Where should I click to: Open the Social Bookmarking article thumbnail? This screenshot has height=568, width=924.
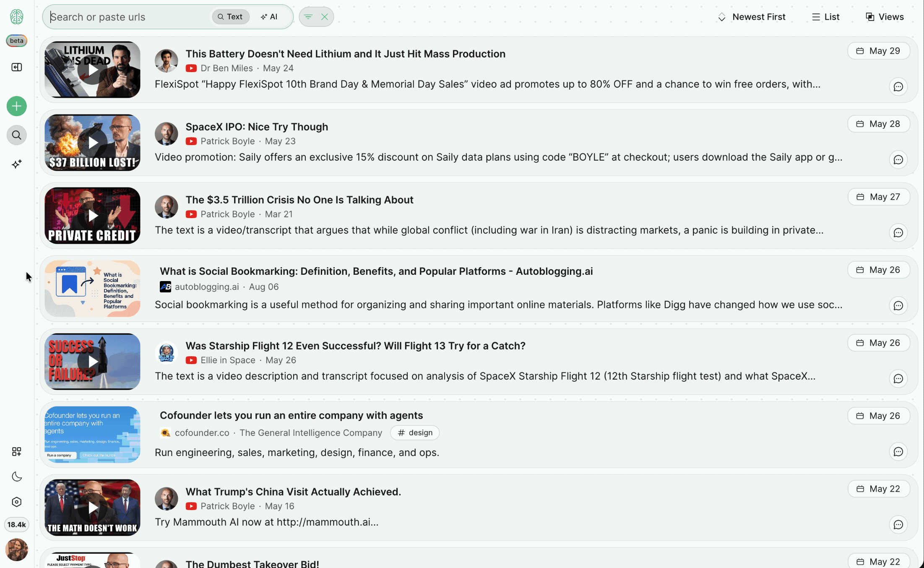pos(93,289)
